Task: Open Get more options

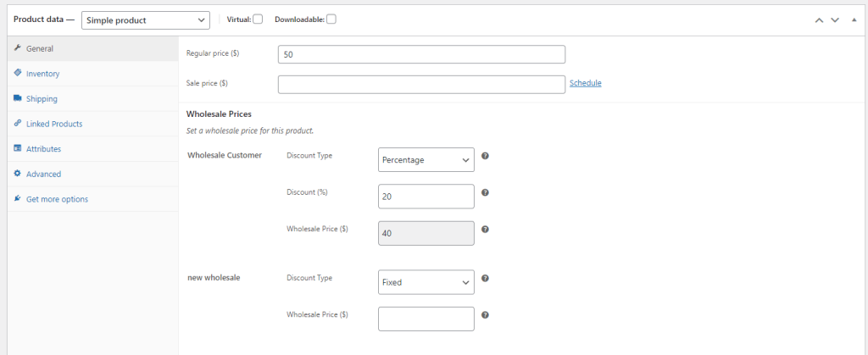Action: [57, 199]
